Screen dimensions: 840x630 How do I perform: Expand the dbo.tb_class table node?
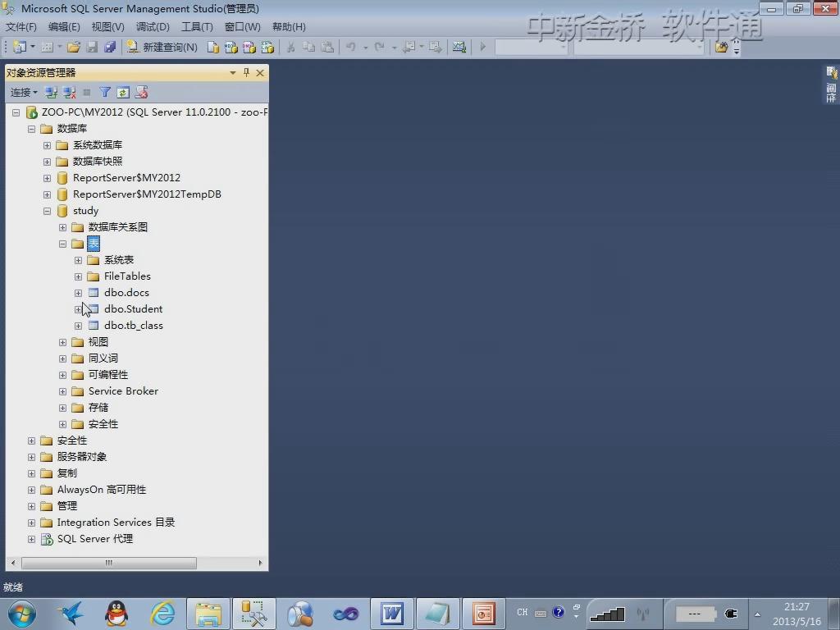pyautogui.click(x=78, y=326)
